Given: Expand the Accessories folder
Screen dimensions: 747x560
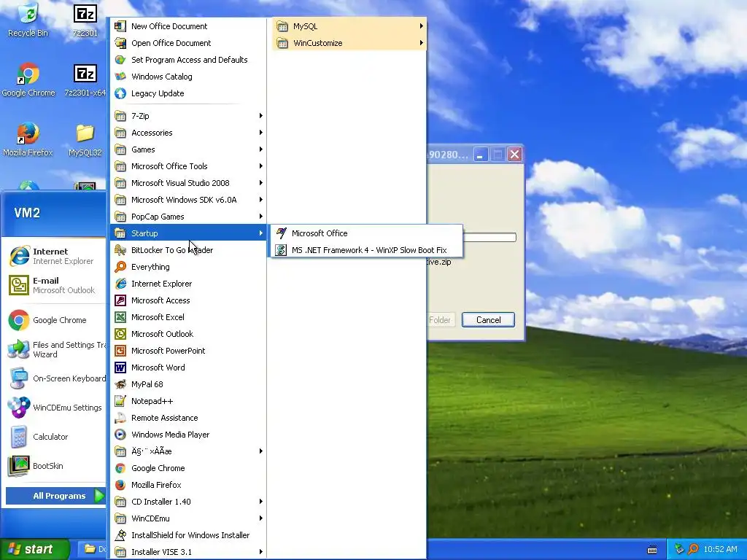Looking at the screenshot, I should (x=188, y=133).
